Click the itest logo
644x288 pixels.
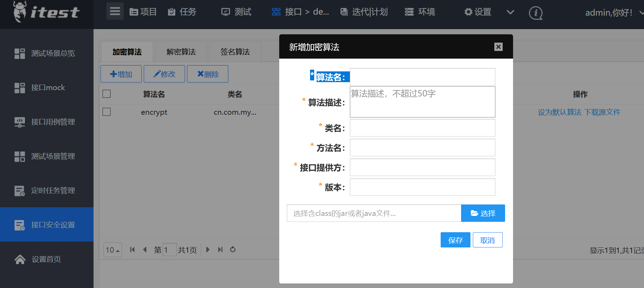(46, 12)
